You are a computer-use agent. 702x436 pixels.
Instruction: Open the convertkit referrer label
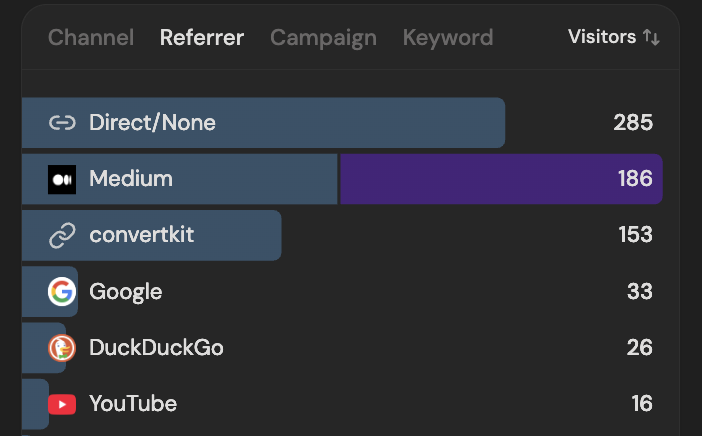click(x=142, y=236)
